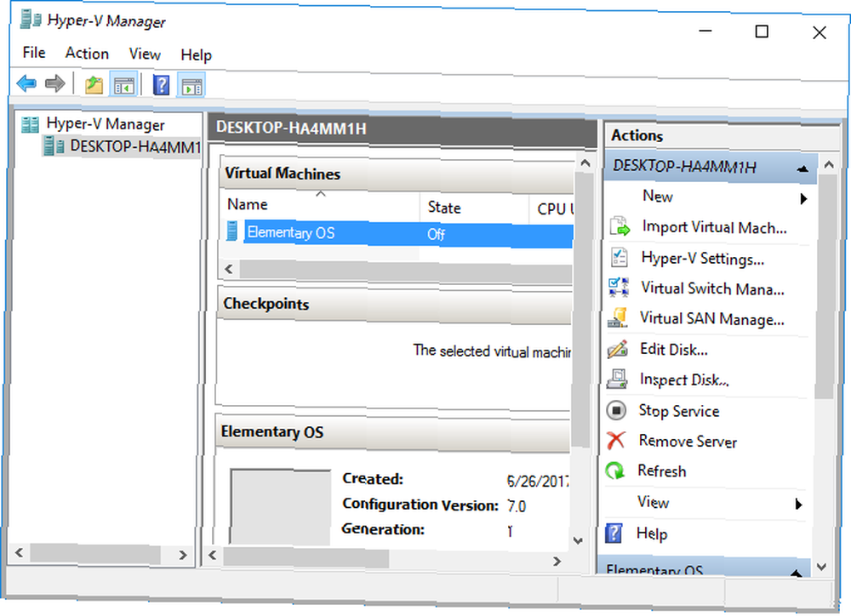
Task: Open the Action menu
Action: pos(87,54)
